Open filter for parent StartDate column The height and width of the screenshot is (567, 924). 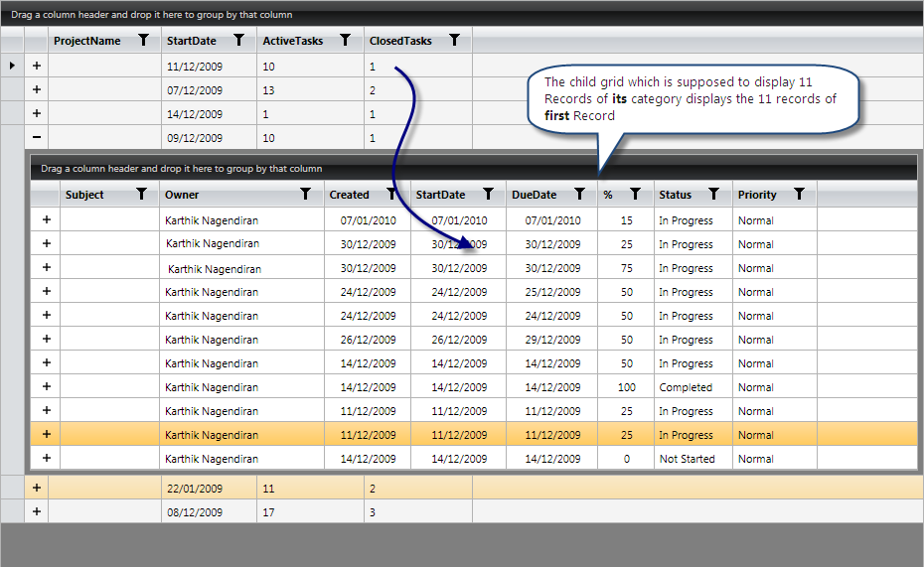tap(238, 40)
